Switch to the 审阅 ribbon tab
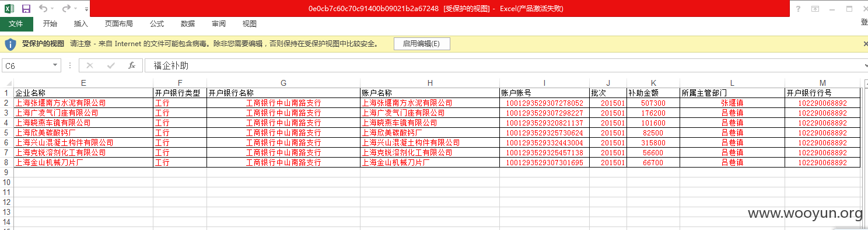The height and width of the screenshot is (230, 868). [219, 24]
